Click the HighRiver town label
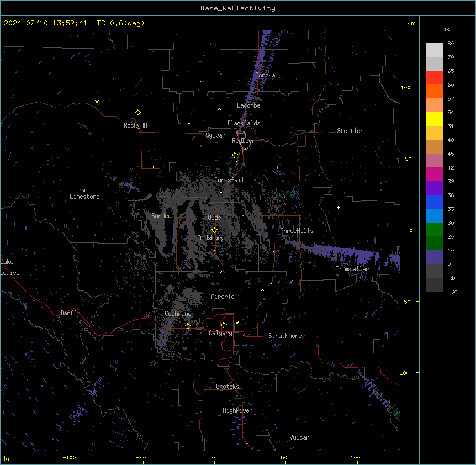 point(237,410)
